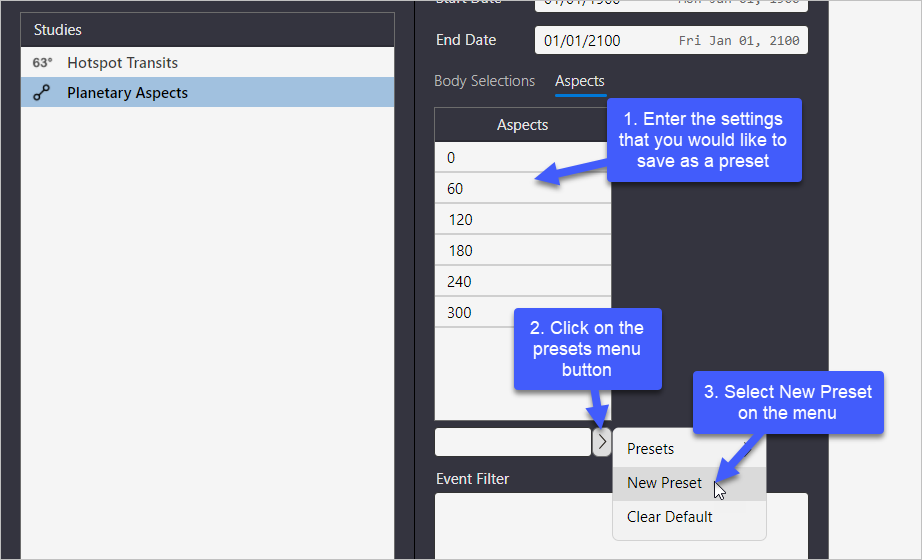Choose New Preset from the menu
The image size is (922, 560).
pyautogui.click(x=689, y=484)
